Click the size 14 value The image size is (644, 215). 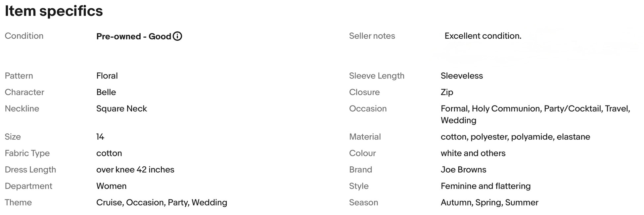click(x=100, y=137)
